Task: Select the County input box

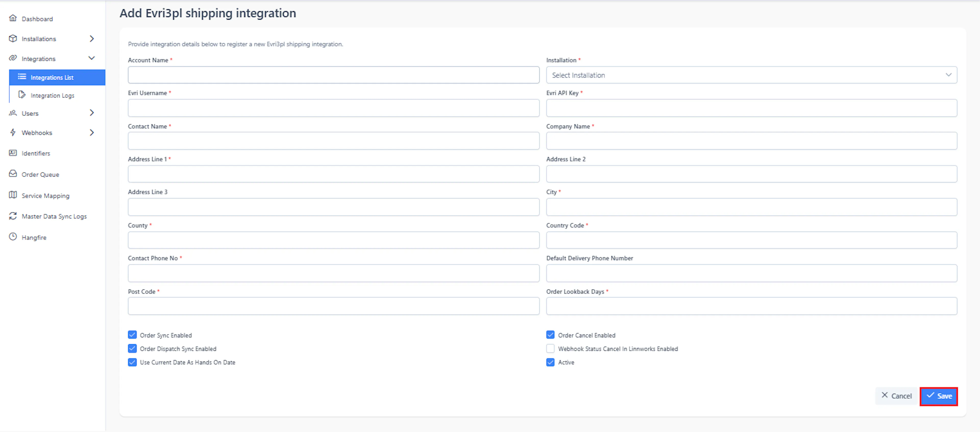Action: pos(334,240)
